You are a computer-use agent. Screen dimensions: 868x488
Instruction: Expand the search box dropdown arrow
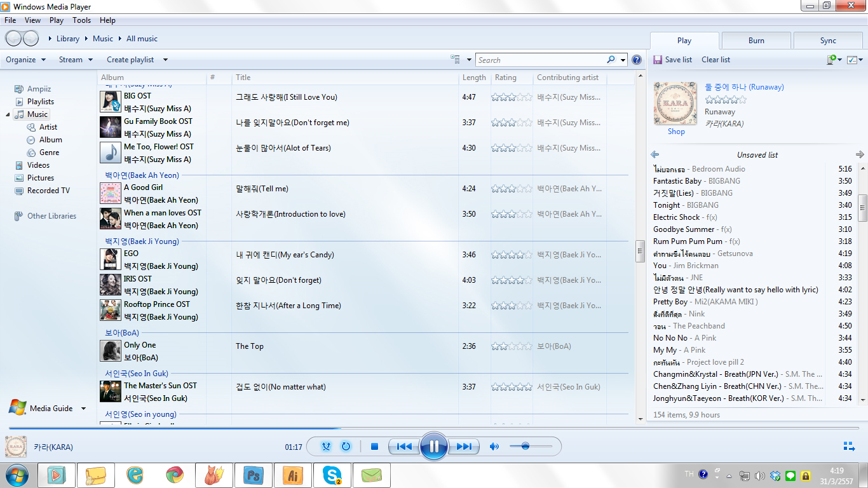point(623,60)
